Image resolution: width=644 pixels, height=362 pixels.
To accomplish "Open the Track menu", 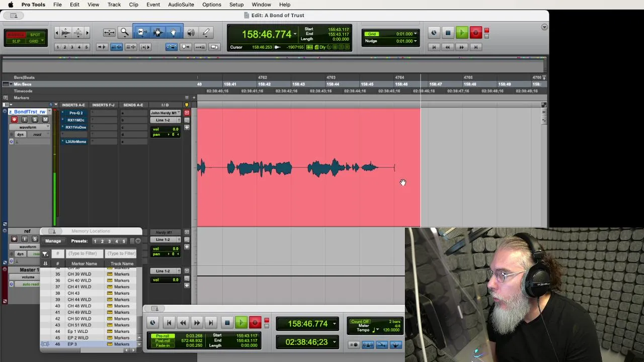I will click(x=114, y=5).
